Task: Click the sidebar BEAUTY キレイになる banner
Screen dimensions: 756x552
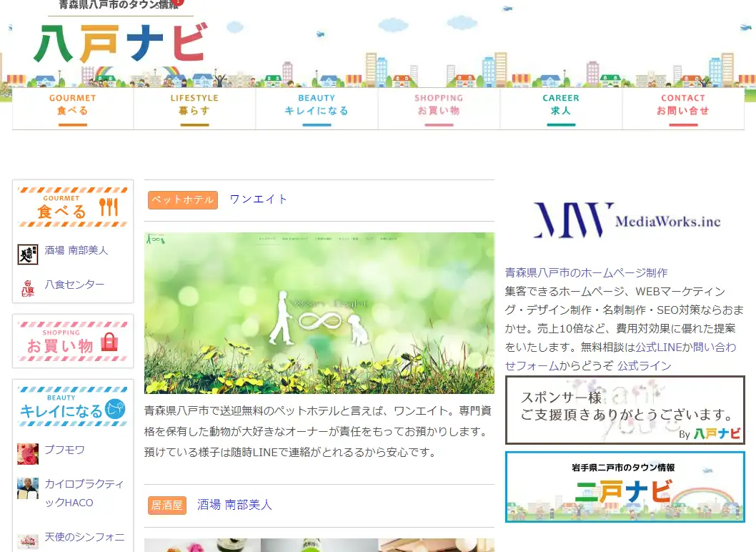Action: point(73,406)
